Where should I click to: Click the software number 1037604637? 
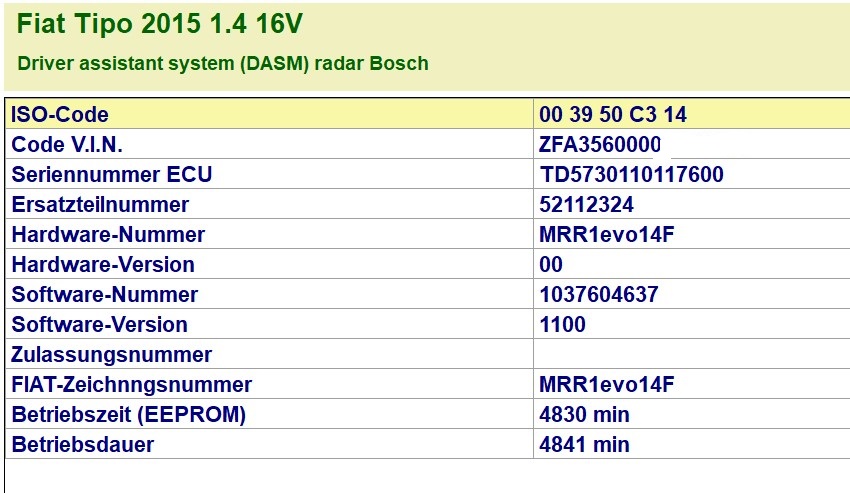(599, 295)
